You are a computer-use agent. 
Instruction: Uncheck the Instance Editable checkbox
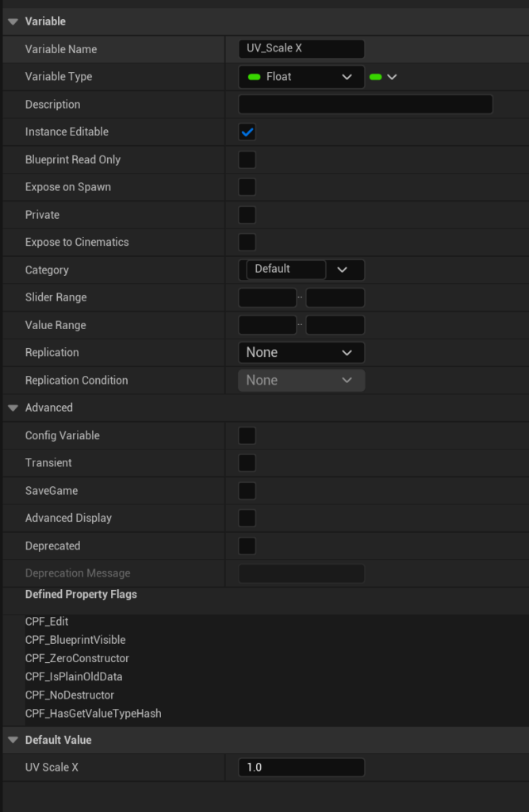247,132
